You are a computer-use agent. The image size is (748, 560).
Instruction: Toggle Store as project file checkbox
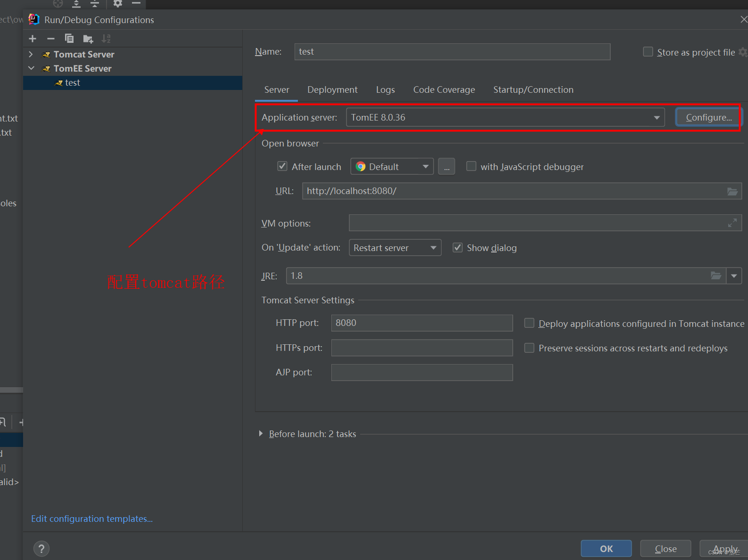pos(648,52)
